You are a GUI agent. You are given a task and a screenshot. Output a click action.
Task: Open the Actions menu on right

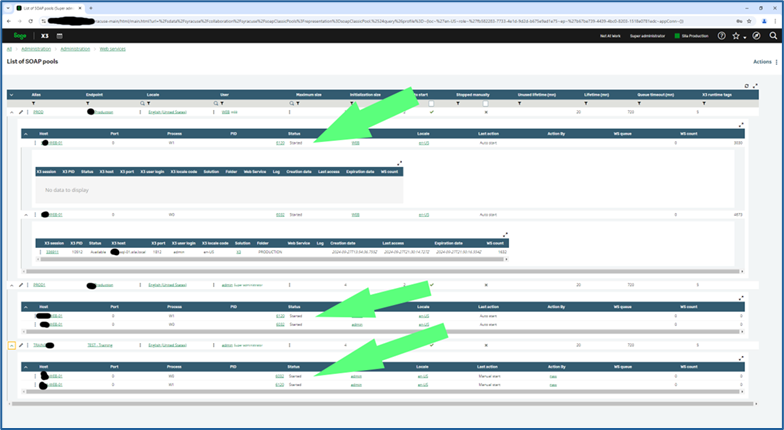[x=763, y=61]
